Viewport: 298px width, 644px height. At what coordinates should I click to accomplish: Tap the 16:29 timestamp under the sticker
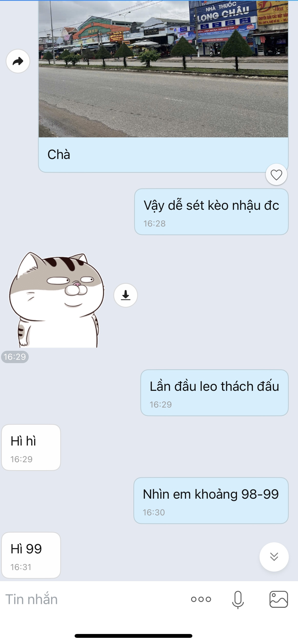point(15,357)
